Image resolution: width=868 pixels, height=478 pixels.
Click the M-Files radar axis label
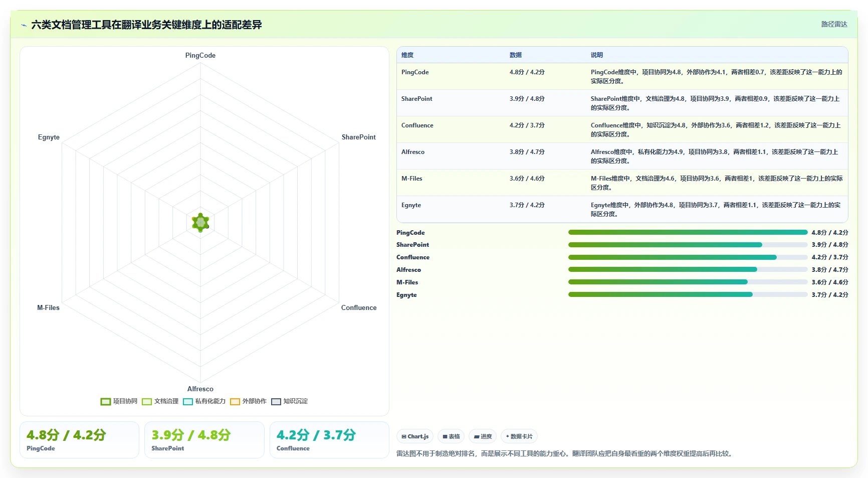(48, 307)
